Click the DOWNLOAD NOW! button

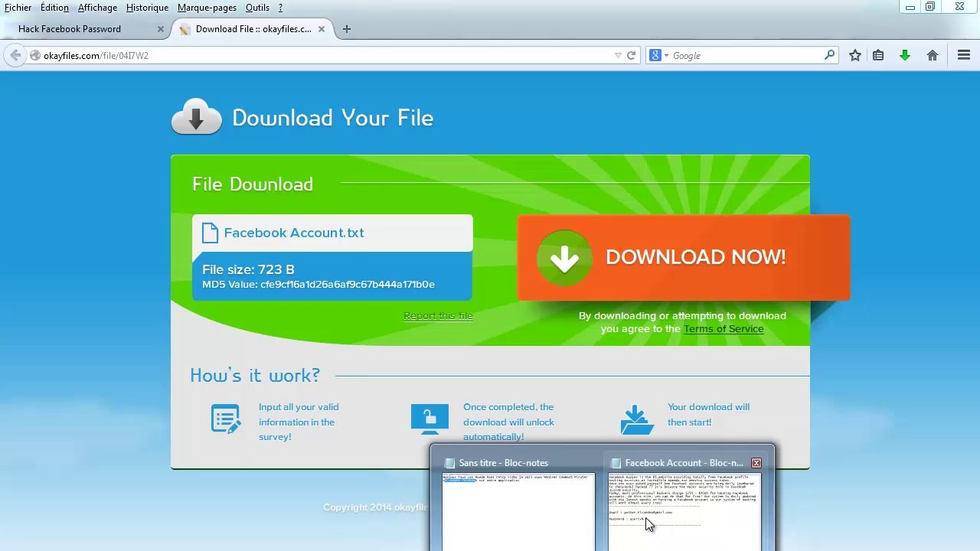(x=684, y=258)
